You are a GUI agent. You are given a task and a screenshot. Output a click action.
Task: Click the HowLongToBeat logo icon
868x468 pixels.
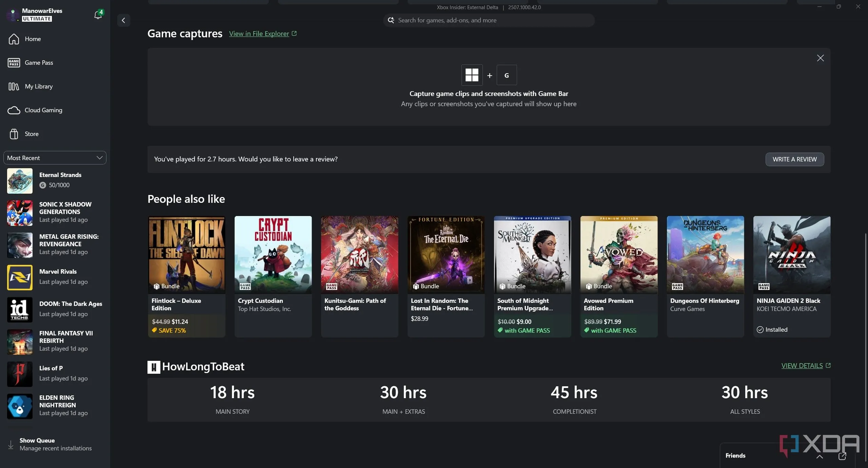point(154,367)
